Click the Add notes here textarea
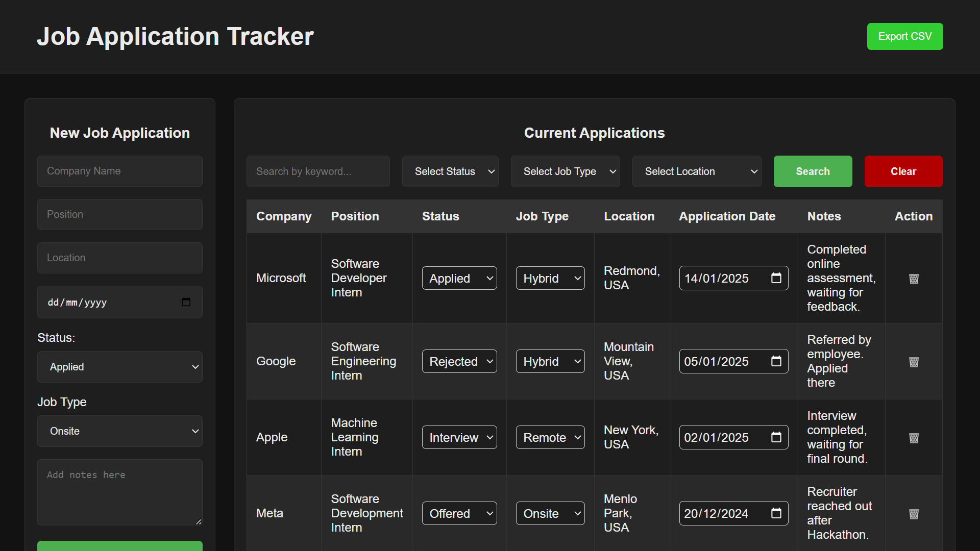 (x=120, y=492)
